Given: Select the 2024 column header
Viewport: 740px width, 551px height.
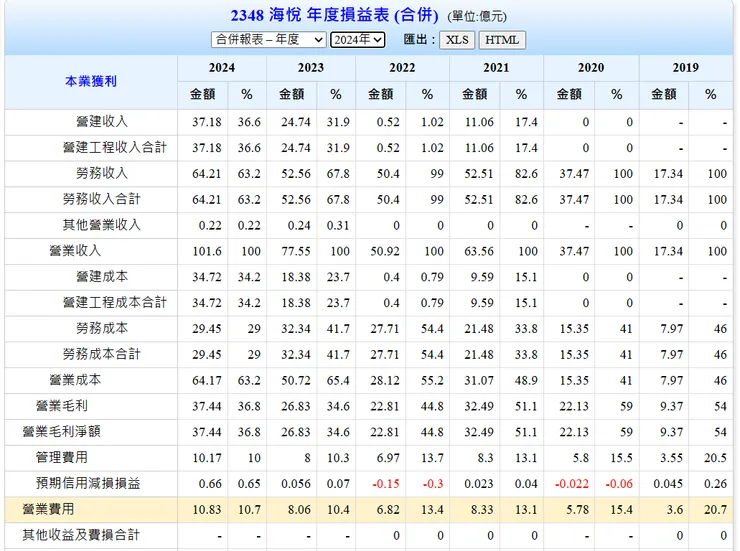Looking at the screenshot, I should tap(222, 68).
